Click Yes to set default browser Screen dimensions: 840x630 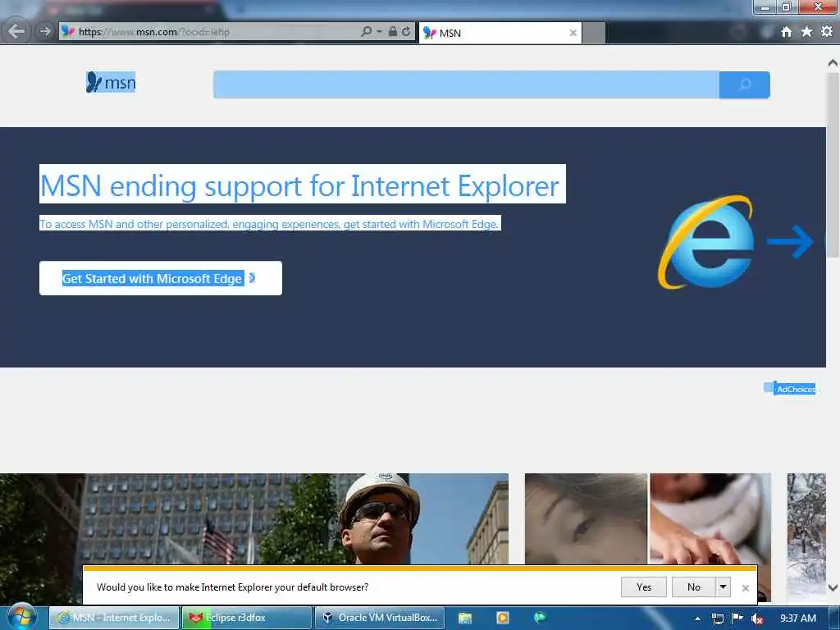[643, 587]
